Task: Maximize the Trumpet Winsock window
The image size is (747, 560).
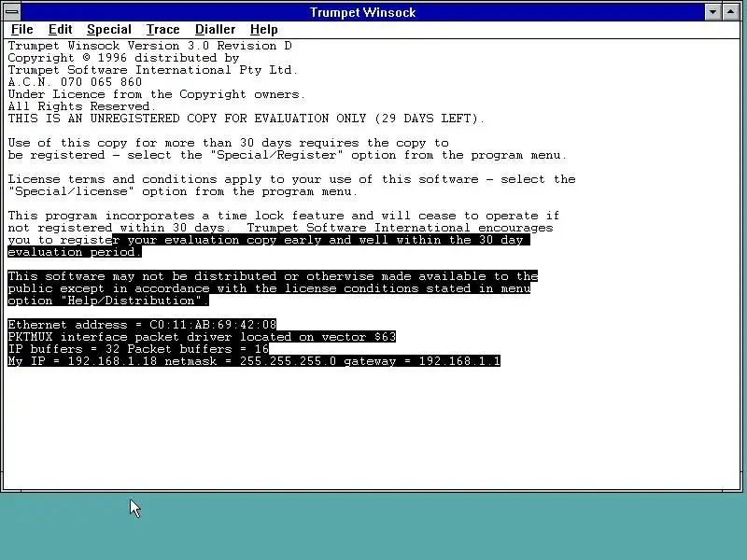Action: (731, 12)
